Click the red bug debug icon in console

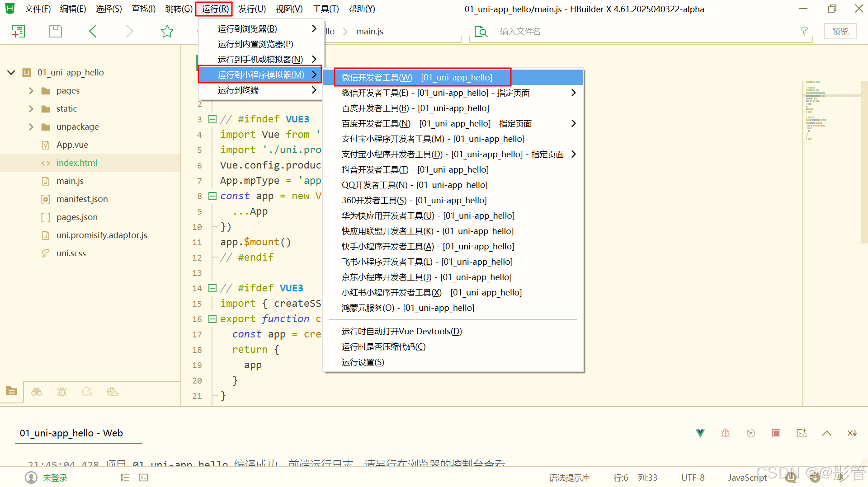click(725, 433)
